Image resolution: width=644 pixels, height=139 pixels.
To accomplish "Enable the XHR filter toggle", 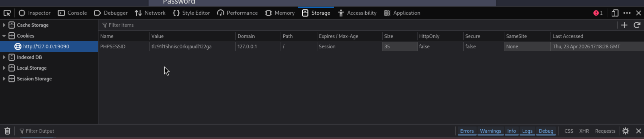I will 584,131.
